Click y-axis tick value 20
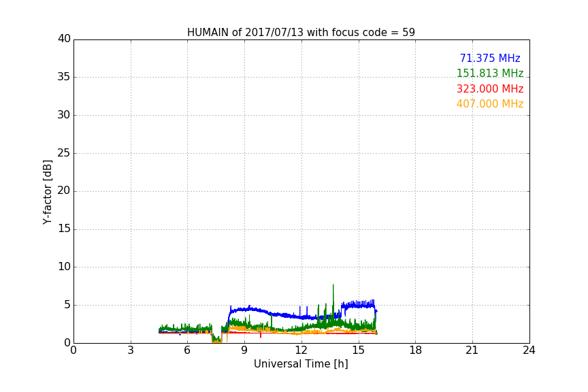The image size is (588, 392). (x=64, y=191)
